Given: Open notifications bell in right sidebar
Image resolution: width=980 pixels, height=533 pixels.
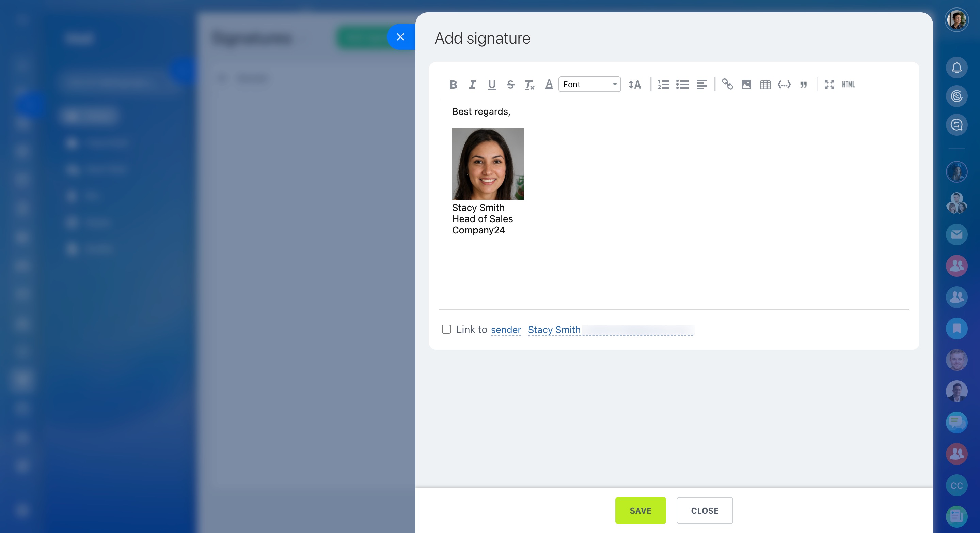Looking at the screenshot, I should tap(957, 68).
